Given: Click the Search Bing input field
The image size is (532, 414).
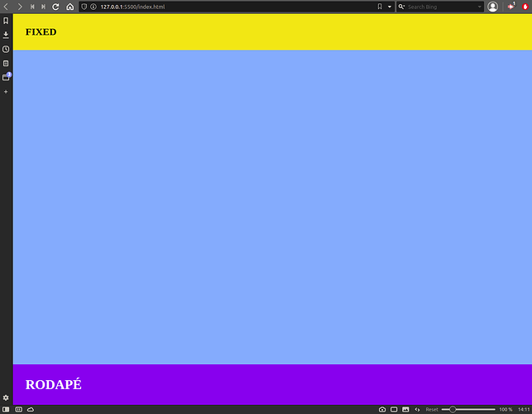Looking at the screenshot, I should (441, 7).
